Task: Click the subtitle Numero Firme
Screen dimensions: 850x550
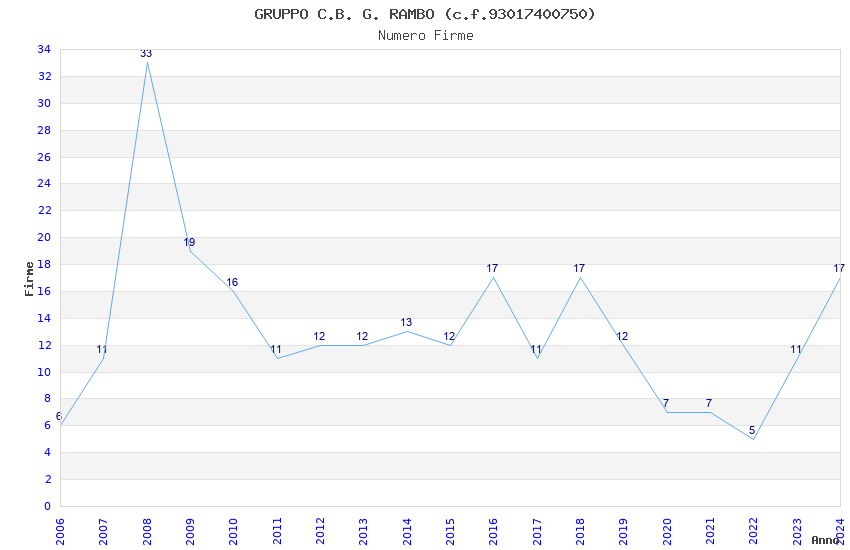Action: coord(426,36)
